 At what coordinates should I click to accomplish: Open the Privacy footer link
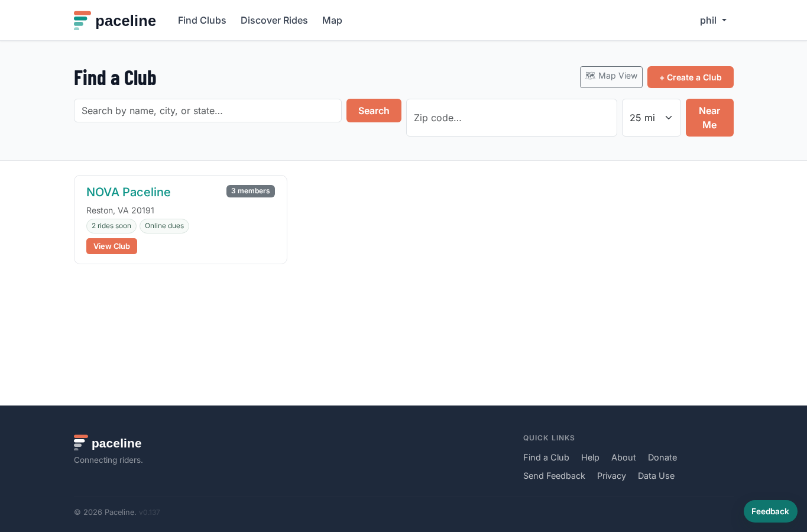[x=611, y=476]
